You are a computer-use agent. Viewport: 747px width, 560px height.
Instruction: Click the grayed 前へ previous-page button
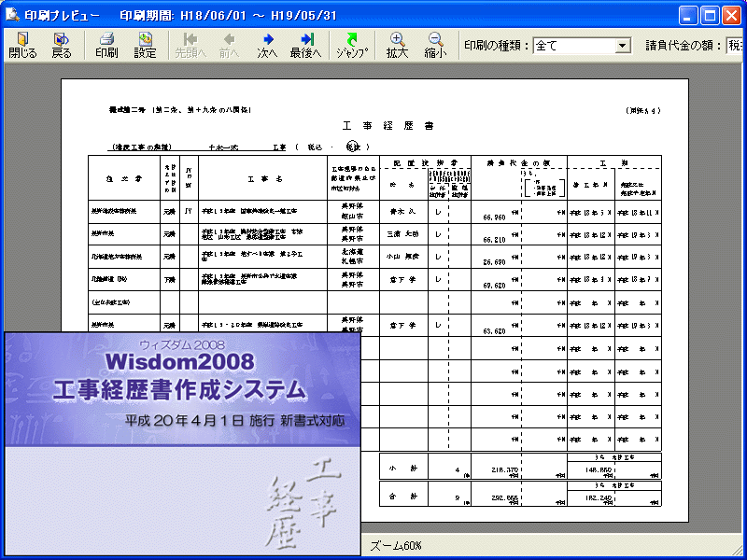[228, 44]
